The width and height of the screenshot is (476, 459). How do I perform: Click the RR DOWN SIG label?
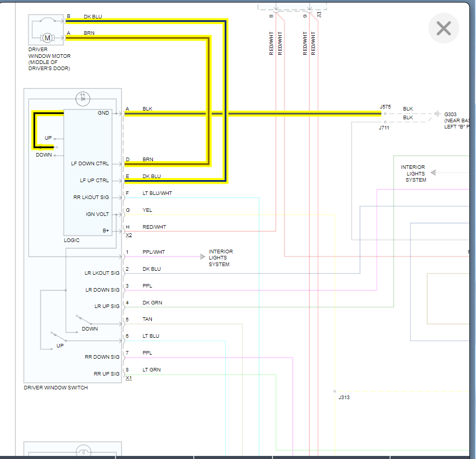click(x=102, y=357)
